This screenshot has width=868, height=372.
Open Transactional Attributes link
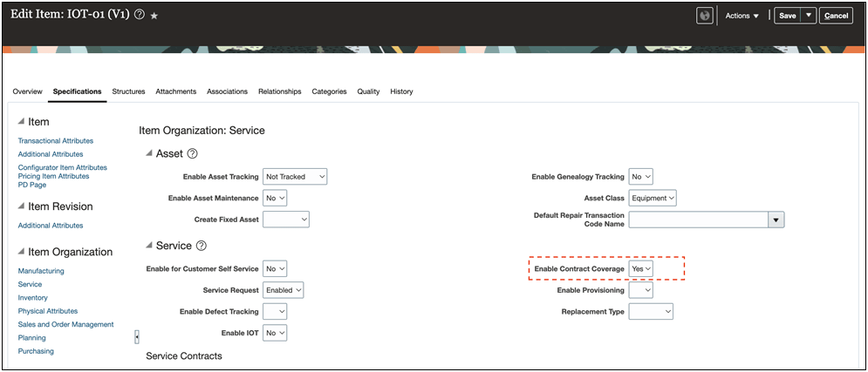55,141
